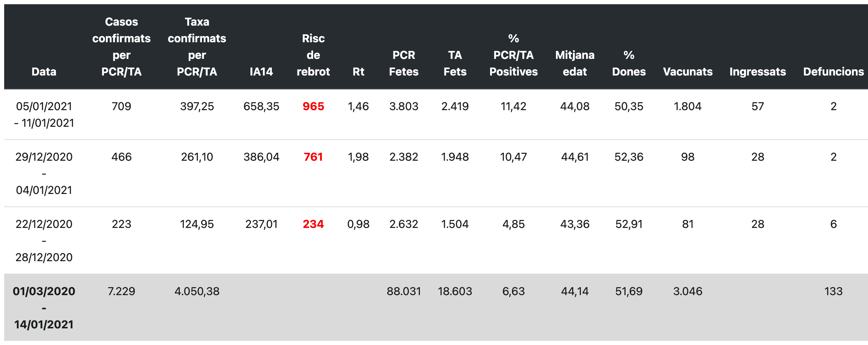Screen dimensions: 868x345
Task: Click the Vacunats column header
Action: click(x=688, y=72)
